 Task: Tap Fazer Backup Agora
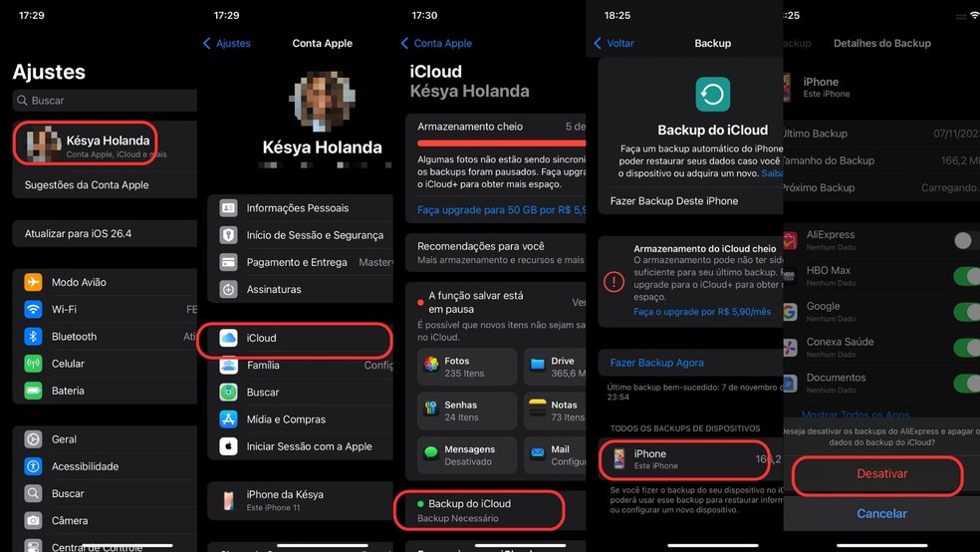[x=657, y=363]
